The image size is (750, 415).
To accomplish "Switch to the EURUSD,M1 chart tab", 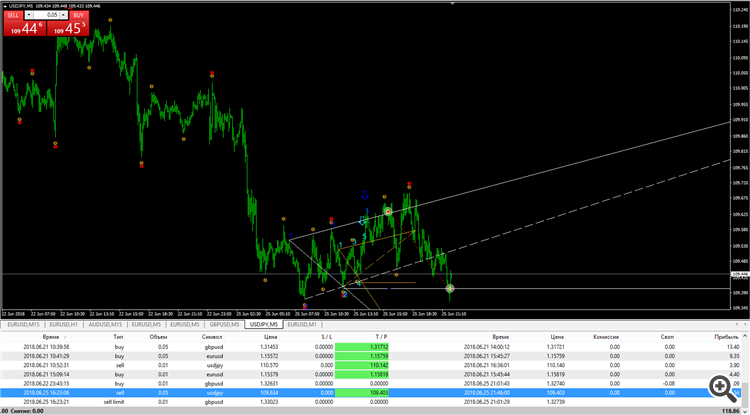I will pos(302,325).
